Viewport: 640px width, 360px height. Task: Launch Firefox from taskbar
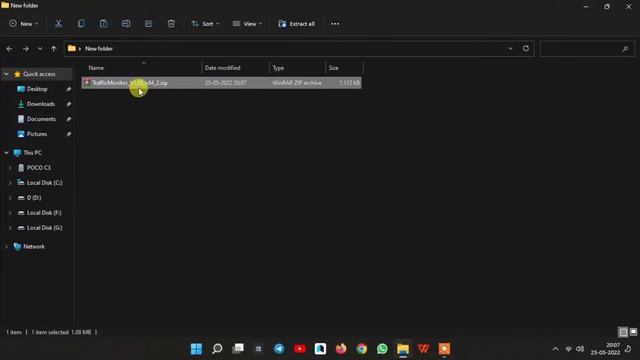[x=341, y=349]
